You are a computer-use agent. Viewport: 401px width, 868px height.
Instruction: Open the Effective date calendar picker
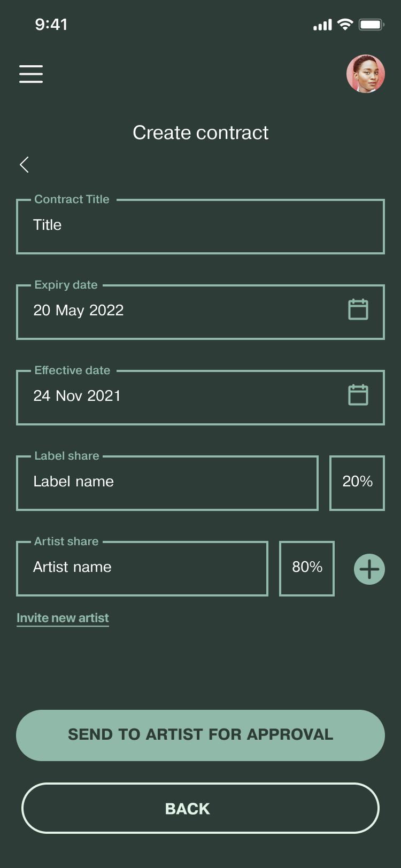[x=358, y=395]
